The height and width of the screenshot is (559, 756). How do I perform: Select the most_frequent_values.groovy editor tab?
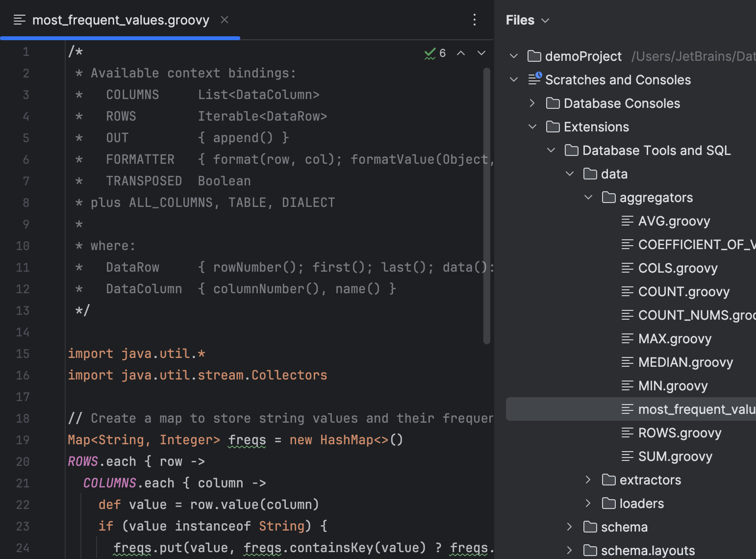120,20
